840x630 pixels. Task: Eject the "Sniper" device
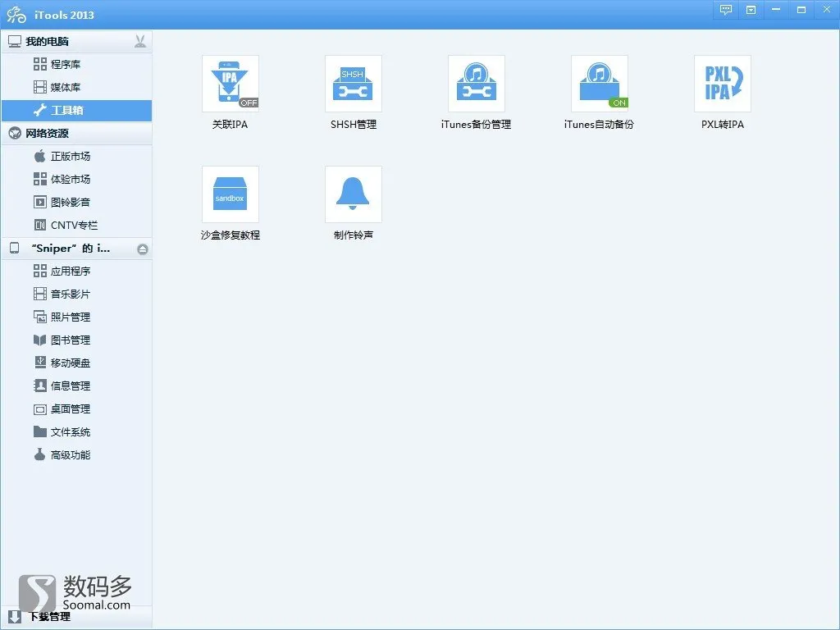[143, 249]
